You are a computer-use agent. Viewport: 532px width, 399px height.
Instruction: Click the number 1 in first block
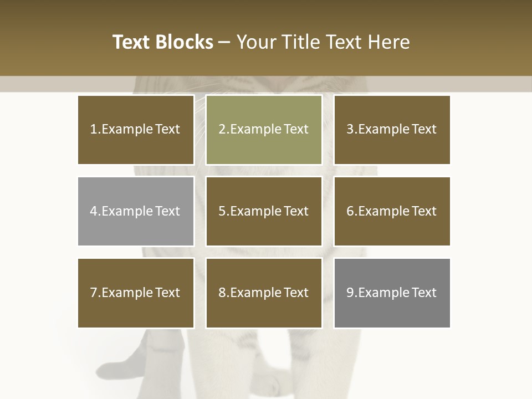coord(93,129)
